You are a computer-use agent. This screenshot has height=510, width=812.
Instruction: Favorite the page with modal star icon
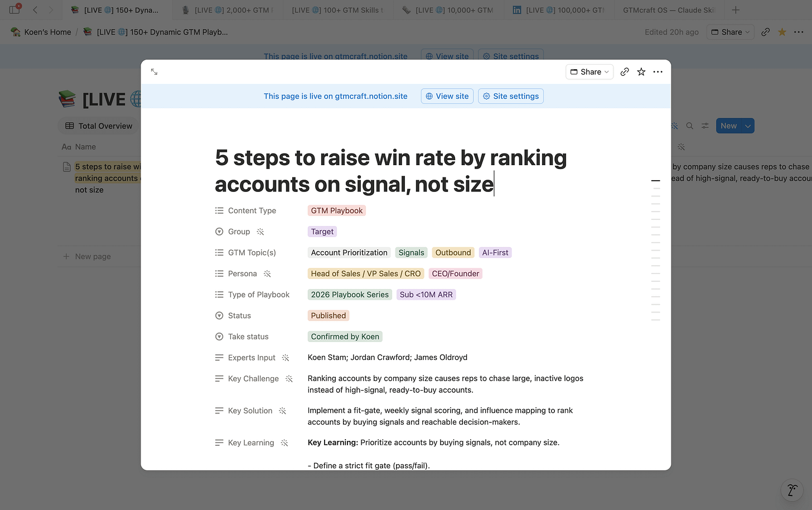(x=641, y=72)
